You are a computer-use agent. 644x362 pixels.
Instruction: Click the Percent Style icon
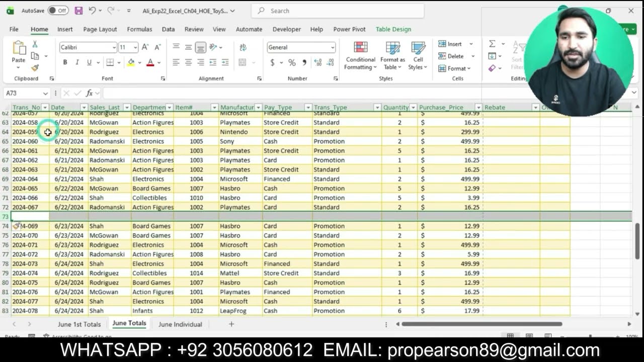click(x=292, y=62)
